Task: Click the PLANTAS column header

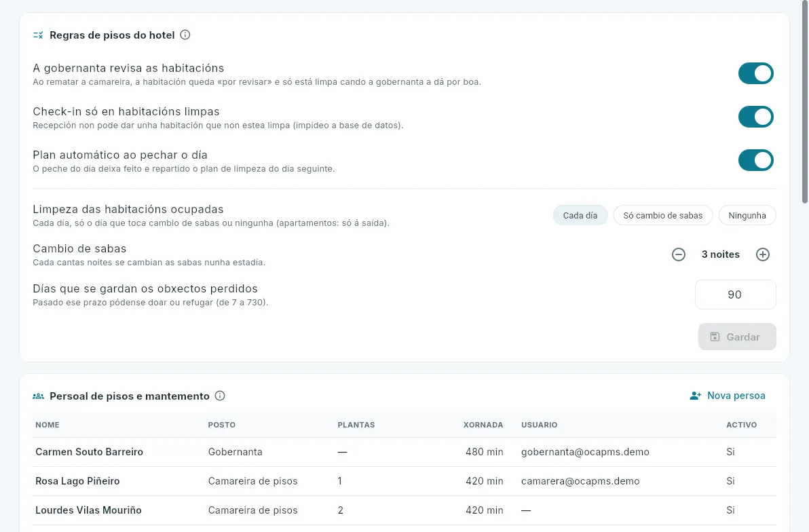Action: pyautogui.click(x=356, y=425)
